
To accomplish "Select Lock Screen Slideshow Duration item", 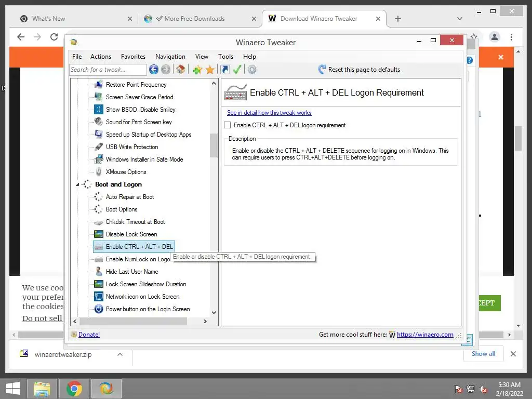I will coord(146,284).
